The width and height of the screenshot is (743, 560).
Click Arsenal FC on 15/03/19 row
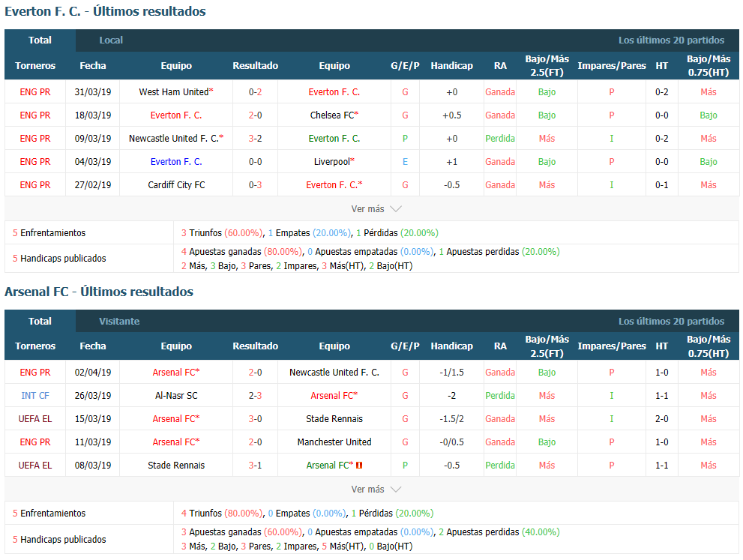tap(175, 419)
